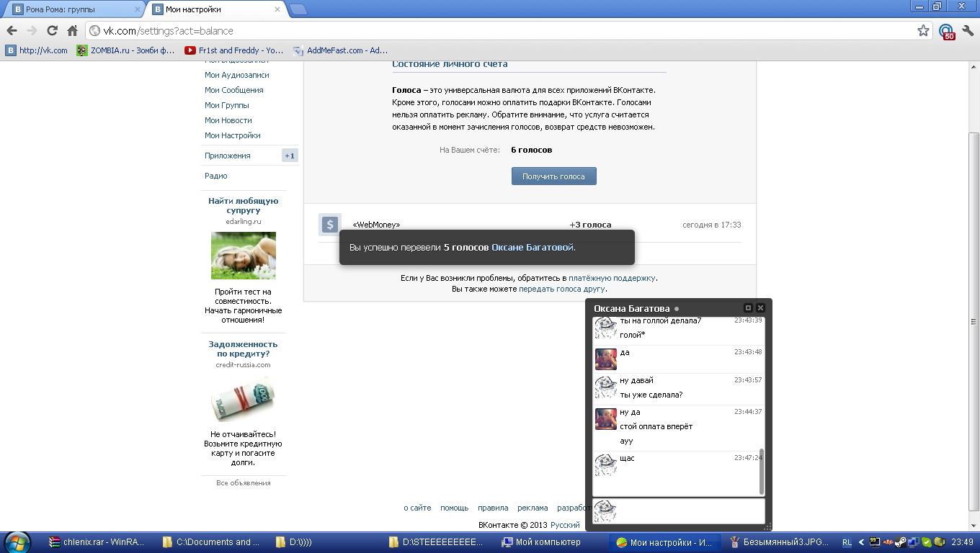Bookmark this page with the star icon

pos(923,30)
